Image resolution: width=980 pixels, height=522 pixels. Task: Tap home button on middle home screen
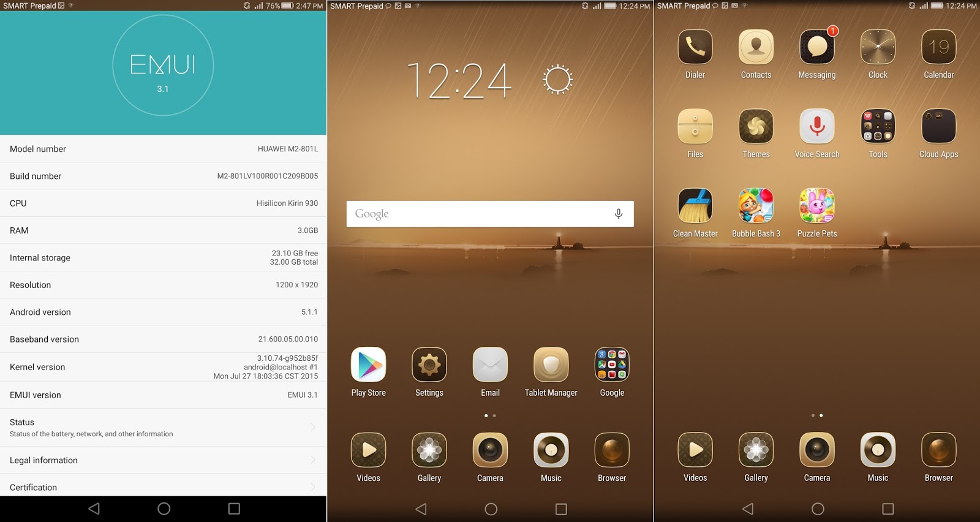tap(491, 509)
